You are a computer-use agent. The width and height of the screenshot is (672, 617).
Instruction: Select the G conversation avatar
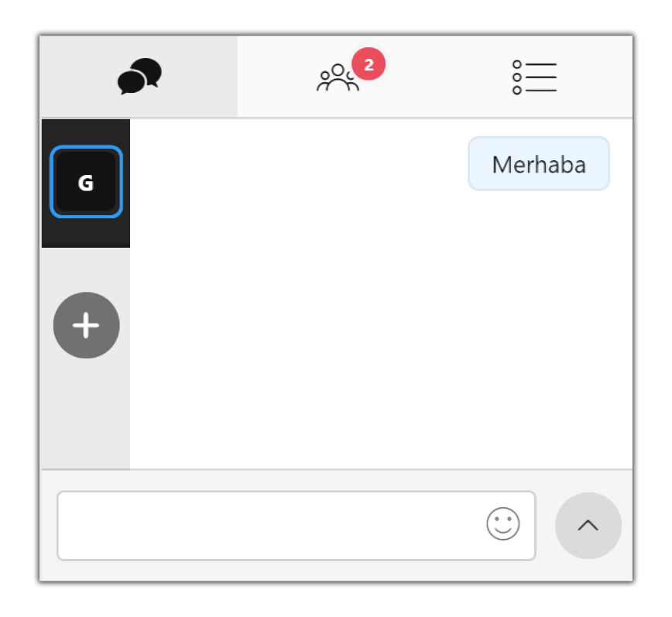pyautogui.click(x=86, y=182)
